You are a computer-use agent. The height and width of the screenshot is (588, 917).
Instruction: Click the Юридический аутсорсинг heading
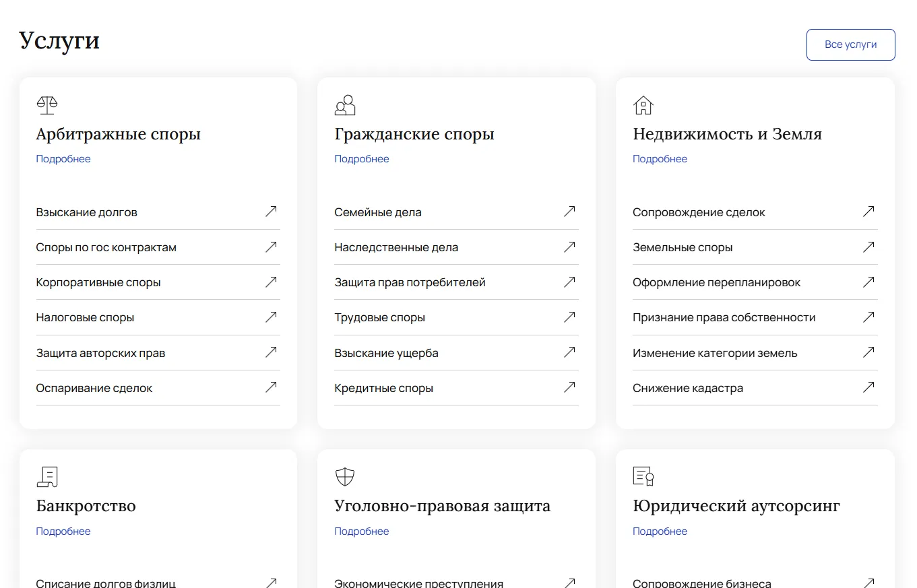coord(736,506)
